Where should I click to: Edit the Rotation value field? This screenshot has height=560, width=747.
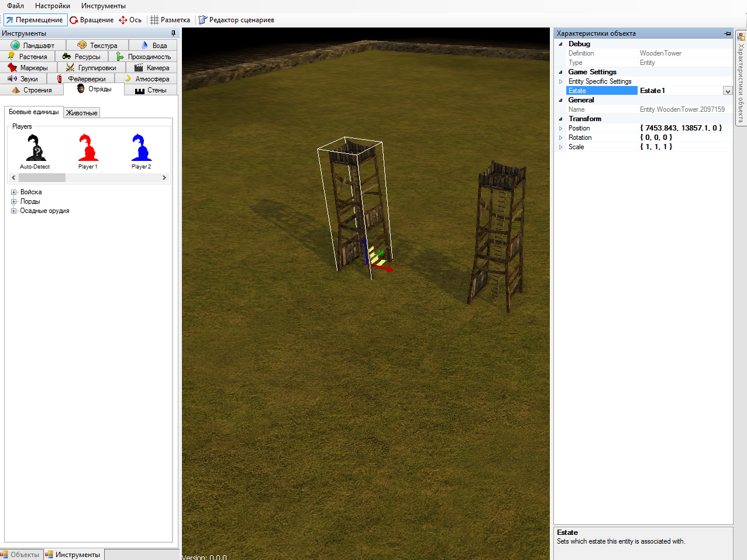point(685,138)
